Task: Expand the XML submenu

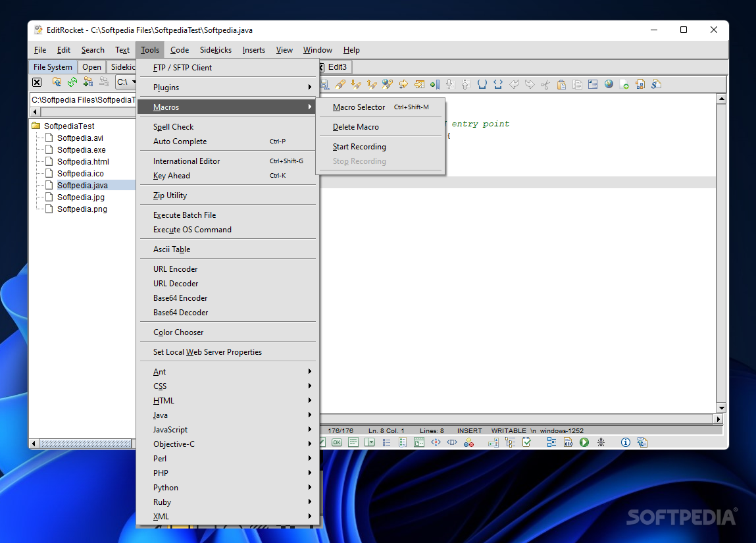Action: click(226, 517)
